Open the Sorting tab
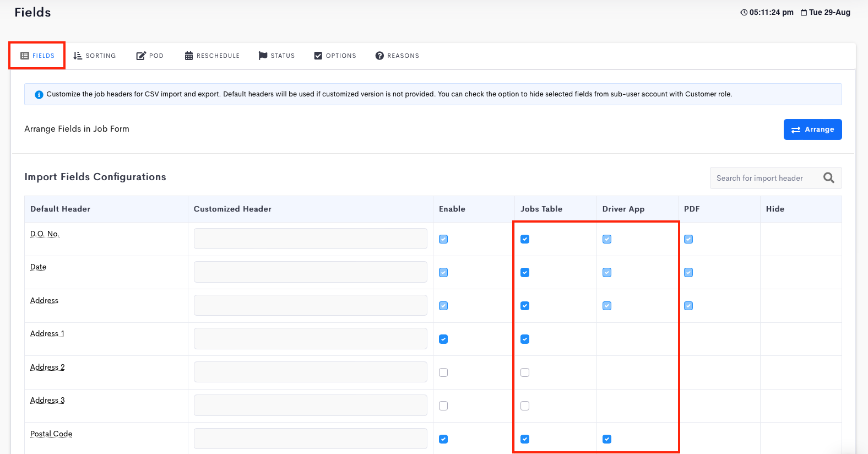Screen dimensions: 868x454 click(x=95, y=56)
